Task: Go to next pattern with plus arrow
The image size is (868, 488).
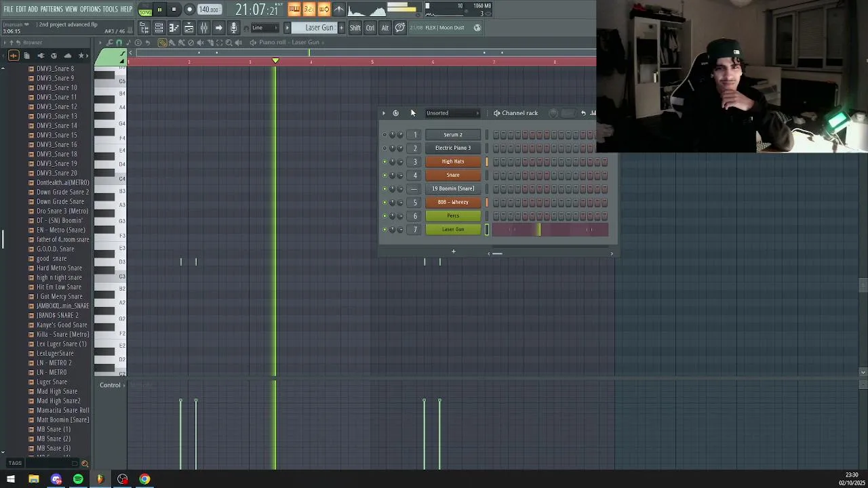Action: [x=341, y=28]
